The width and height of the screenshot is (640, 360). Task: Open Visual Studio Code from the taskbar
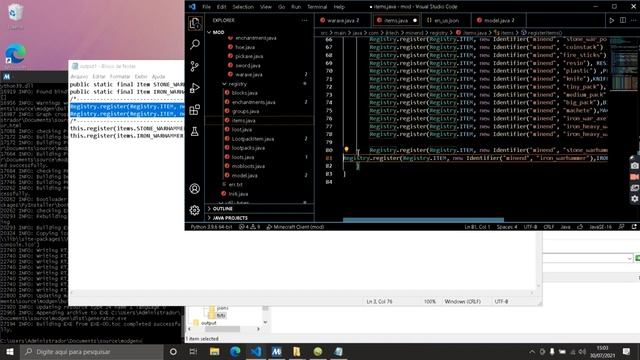256,351
